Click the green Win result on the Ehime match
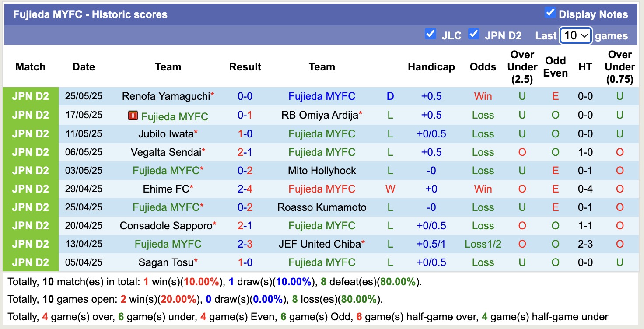 (x=483, y=189)
